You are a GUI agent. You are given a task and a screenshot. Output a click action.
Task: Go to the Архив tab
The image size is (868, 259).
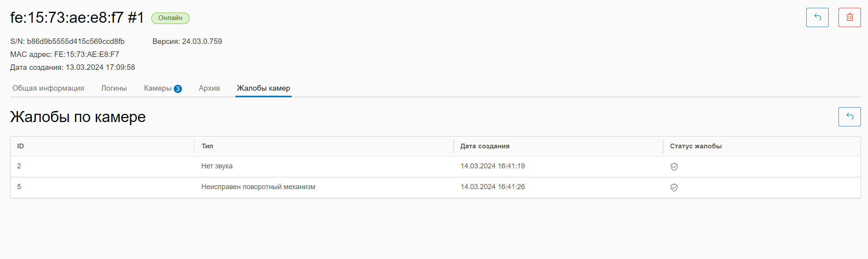[209, 88]
